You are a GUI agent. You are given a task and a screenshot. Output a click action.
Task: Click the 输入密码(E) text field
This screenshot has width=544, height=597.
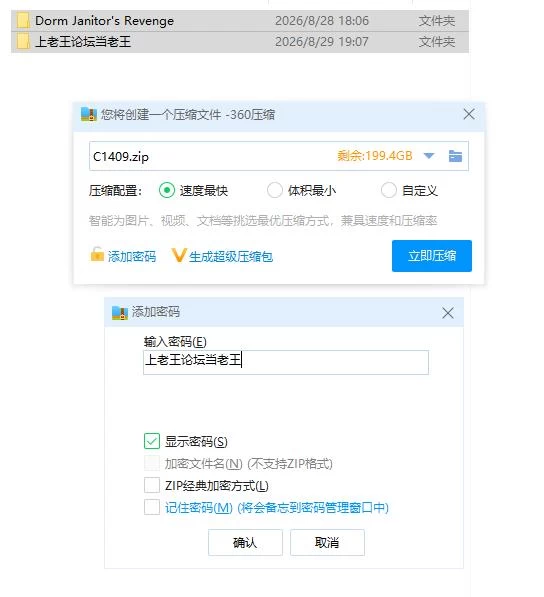coord(286,362)
